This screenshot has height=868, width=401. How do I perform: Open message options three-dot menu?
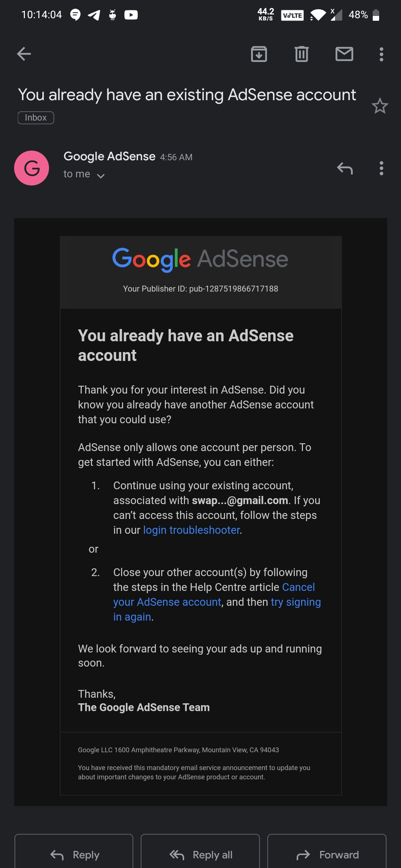[x=381, y=168]
